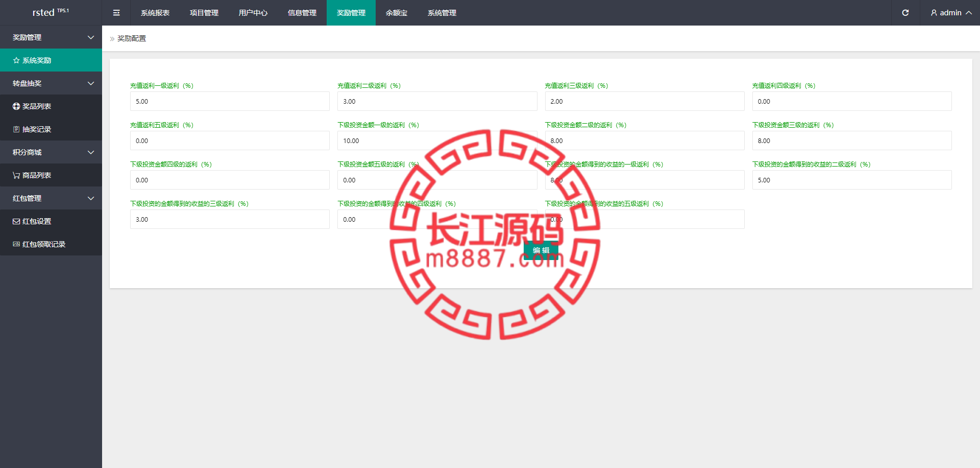Open the 信息管理 top menu
This screenshot has height=468, width=980.
tap(302, 13)
